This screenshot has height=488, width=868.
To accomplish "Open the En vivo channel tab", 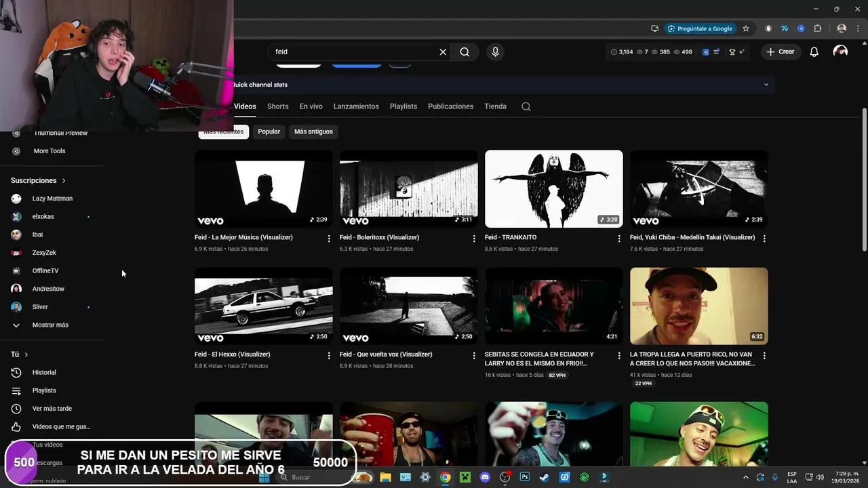I will click(311, 106).
